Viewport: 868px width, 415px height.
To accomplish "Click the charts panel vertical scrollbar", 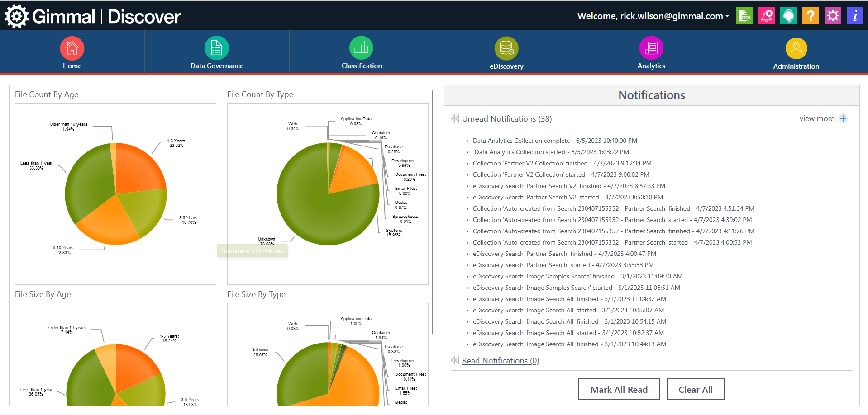I will coord(432,212).
